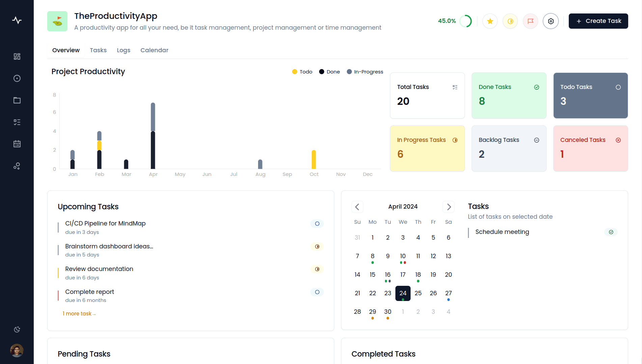The height and width of the screenshot is (364, 642).
Task: Select the calendar icon in the sidebar
Action: pos(17,144)
